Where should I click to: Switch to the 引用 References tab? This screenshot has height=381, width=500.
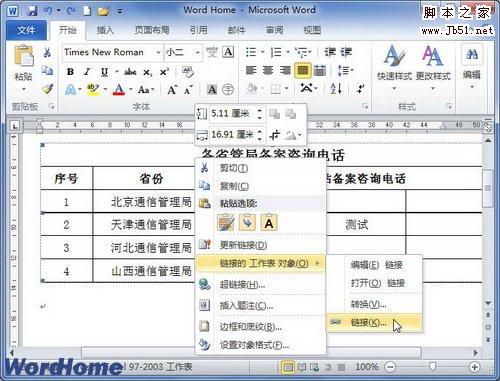click(199, 30)
